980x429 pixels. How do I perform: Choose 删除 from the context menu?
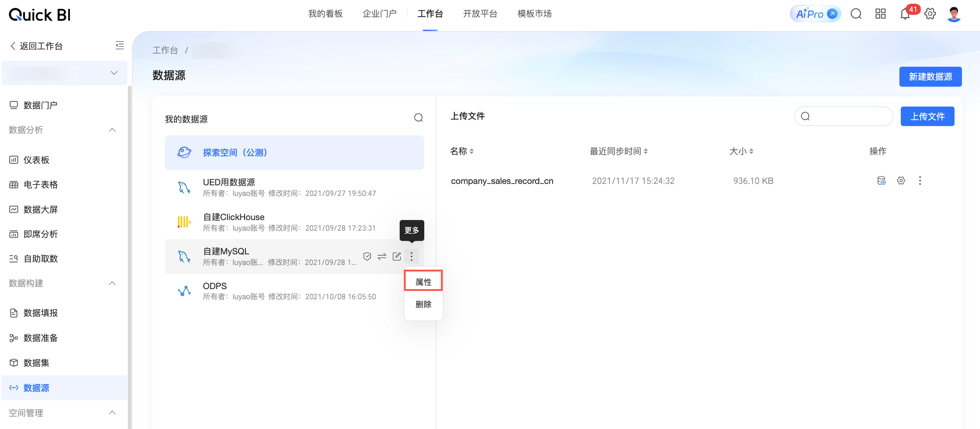(x=423, y=304)
